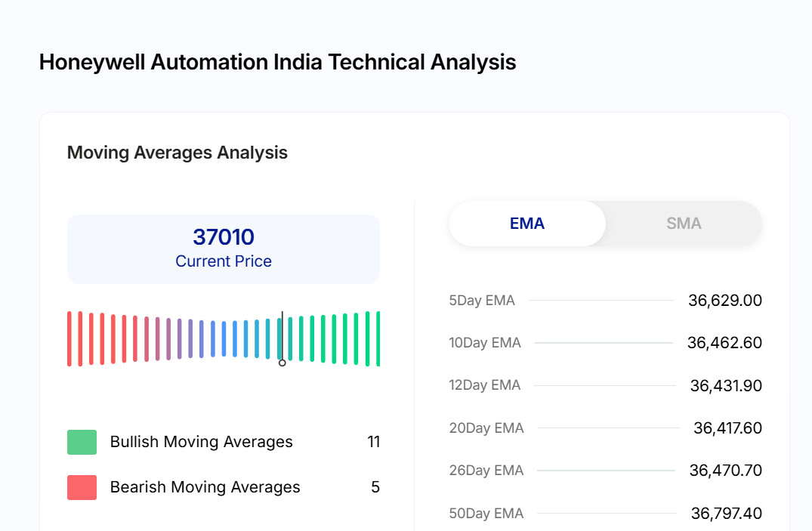Click the 20Day EMA label
Image resolution: width=812 pixels, height=531 pixels.
pos(486,428)
